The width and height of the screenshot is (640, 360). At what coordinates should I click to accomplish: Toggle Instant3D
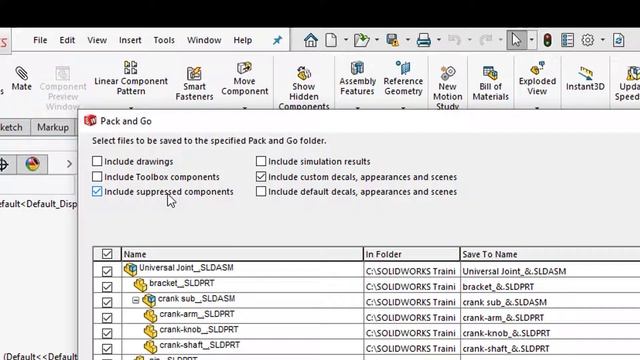coord(585,78)
